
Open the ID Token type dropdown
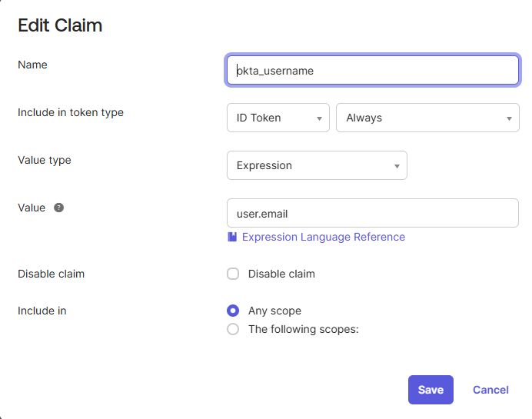click(278, 118)
